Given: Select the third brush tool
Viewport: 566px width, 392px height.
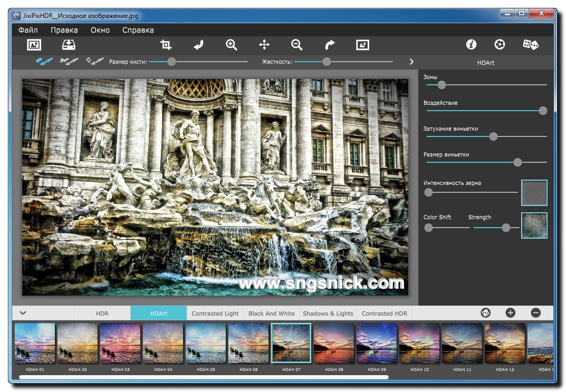Looking at the screenshot, I should click(x=95, y=61).
